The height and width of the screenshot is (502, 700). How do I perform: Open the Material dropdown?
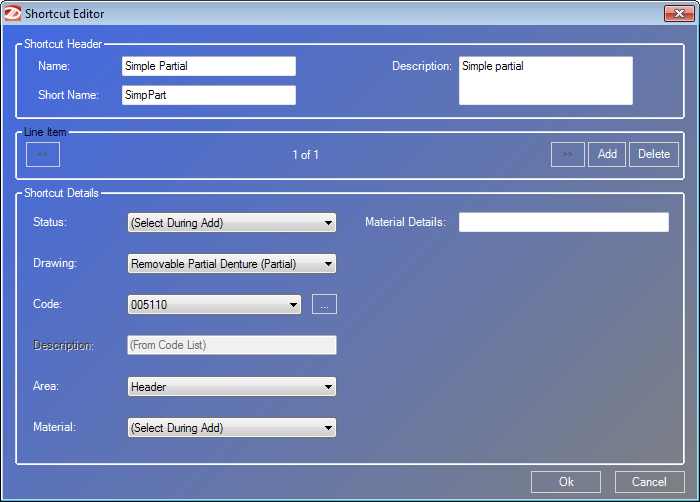232,427
